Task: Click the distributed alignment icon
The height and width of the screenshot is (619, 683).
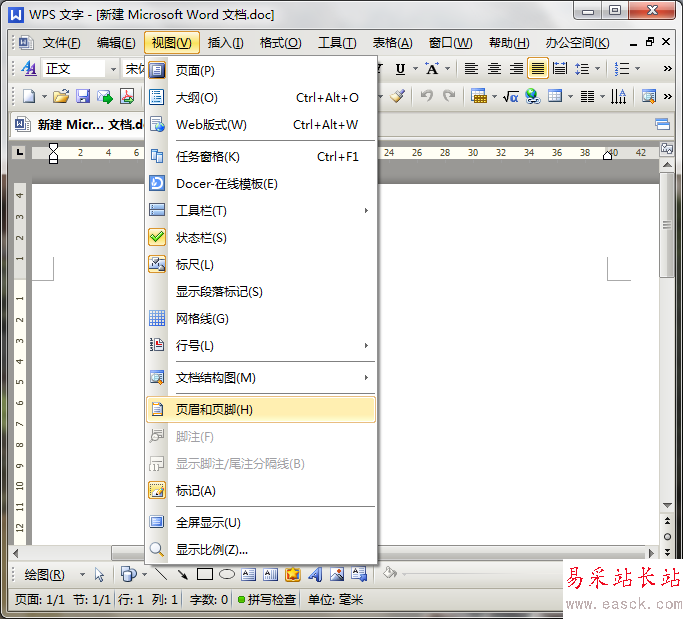Action: click(x=560, y=68)
